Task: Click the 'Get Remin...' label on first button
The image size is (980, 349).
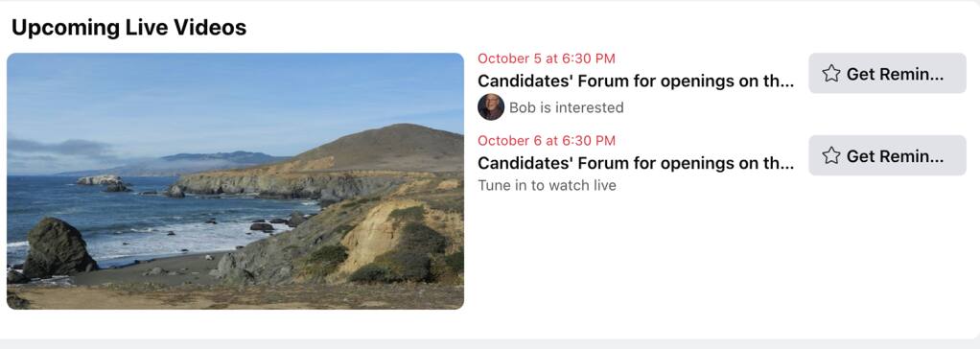Action: (895, 74)
